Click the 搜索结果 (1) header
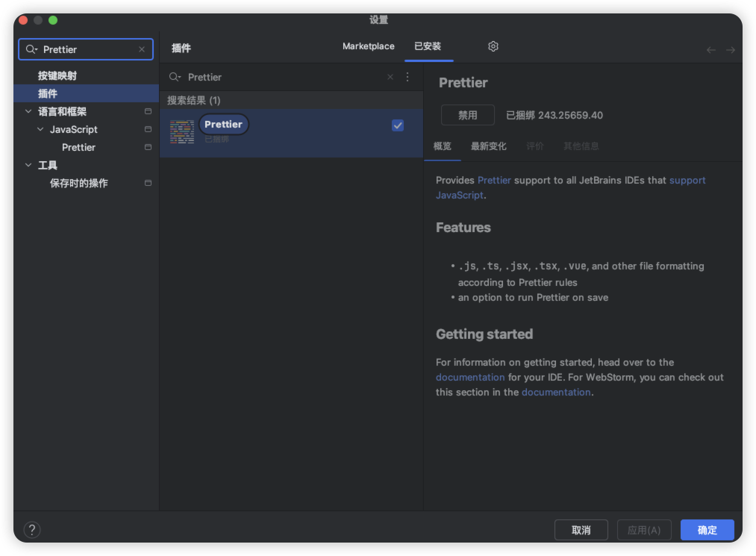Viewport: 756px width, 556px height. [x=194, y=100]
